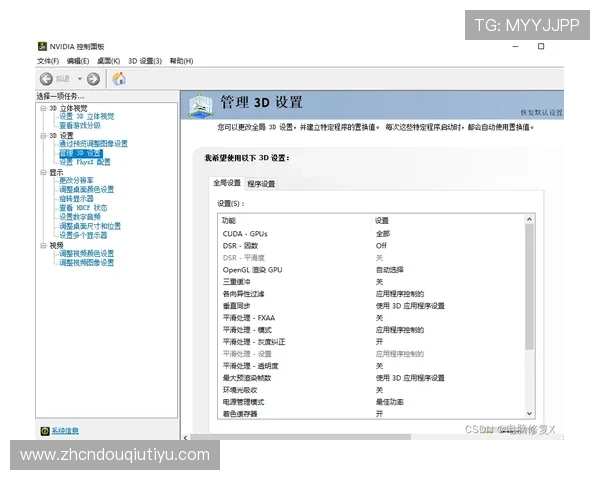The image size is (600, 480).
Task: Select the DSR - 因数 setting row
Action: [x=371, y=246]
